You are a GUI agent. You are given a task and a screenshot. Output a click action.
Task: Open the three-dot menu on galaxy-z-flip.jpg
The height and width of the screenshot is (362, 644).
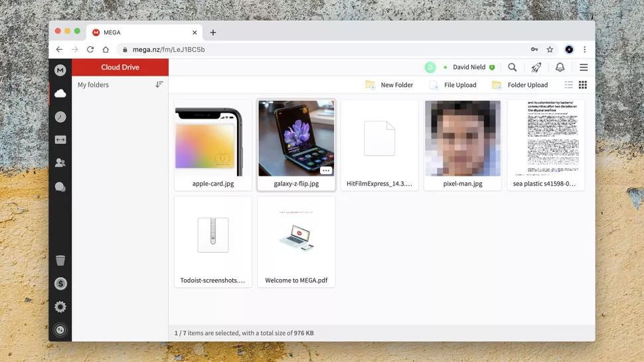point(326,170)
